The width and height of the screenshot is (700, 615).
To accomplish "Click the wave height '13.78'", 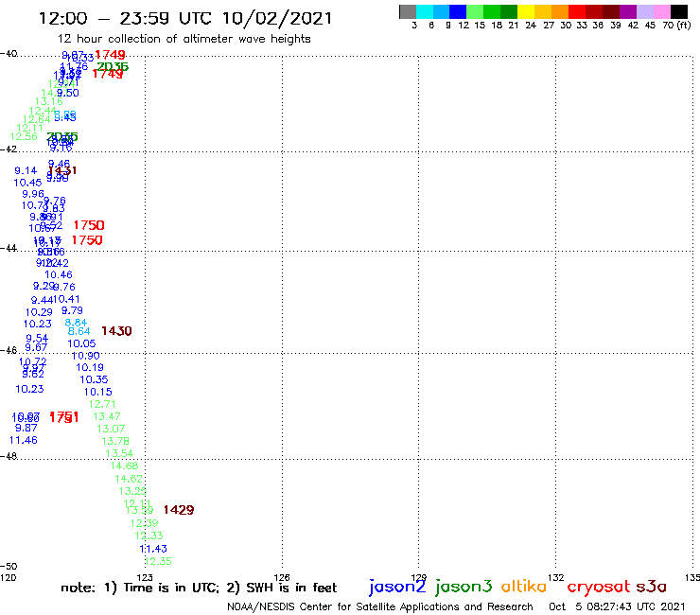I will 115,441.
